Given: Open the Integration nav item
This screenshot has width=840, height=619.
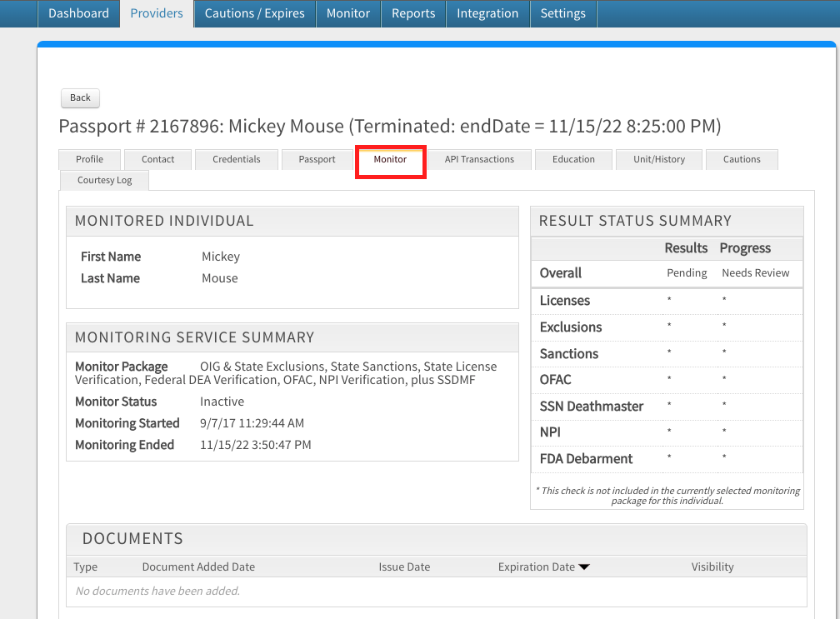Looking at the screenshot, I should tap(487, 13).
